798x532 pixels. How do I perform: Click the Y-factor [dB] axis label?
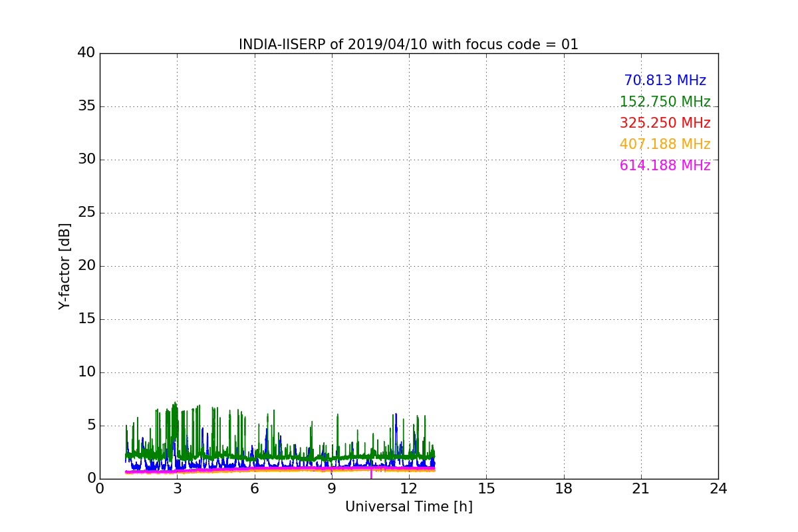tap(65, 266)
